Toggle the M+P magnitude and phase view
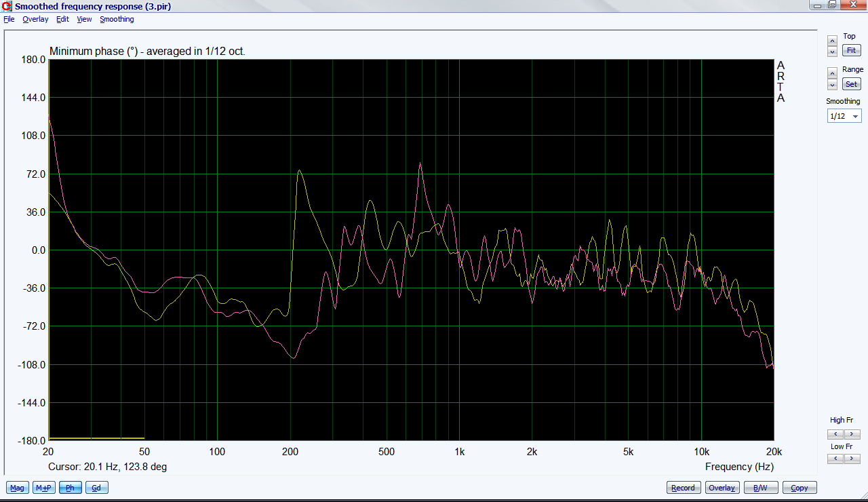Screen dimensions: 868x502 [x=44, y=488]
